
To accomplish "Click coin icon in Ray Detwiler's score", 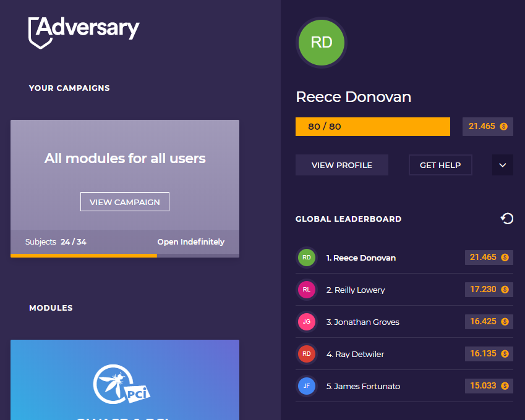I will (505, 354).
